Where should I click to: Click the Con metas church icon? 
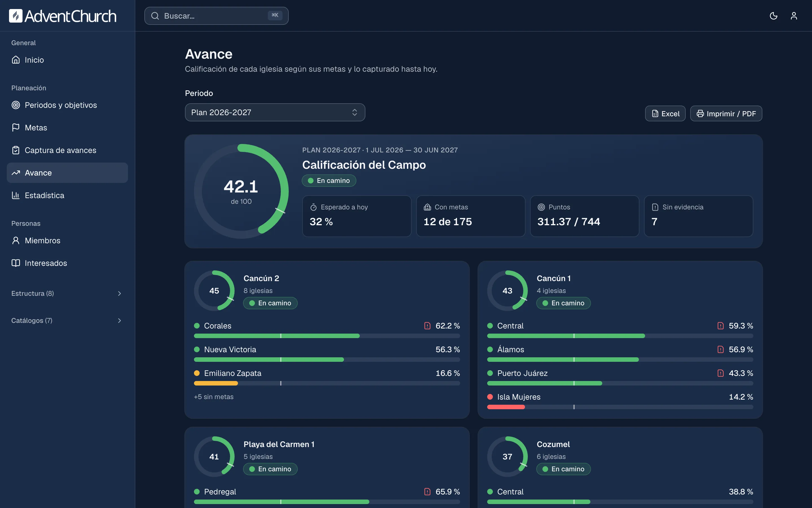pos(427,207)
